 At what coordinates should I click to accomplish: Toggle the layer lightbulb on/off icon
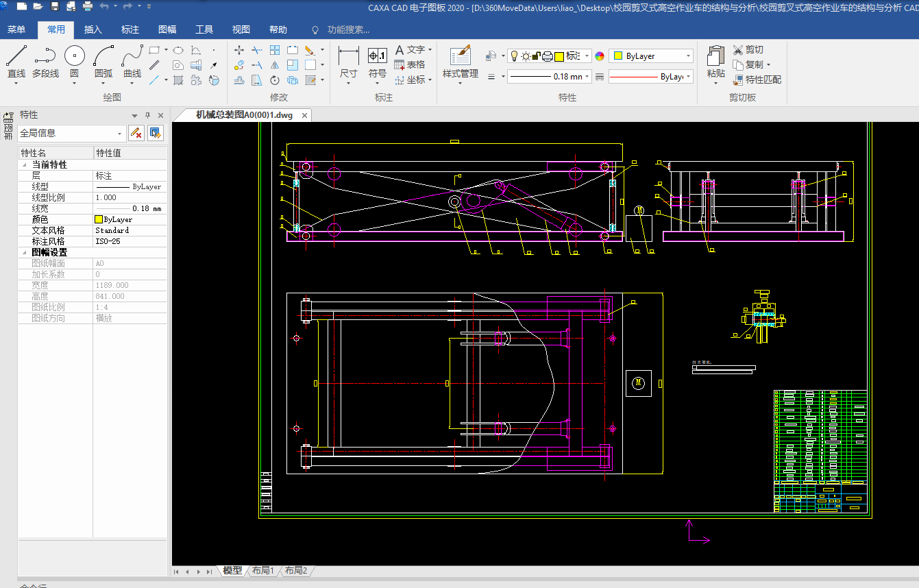click(x=514, y=56)
